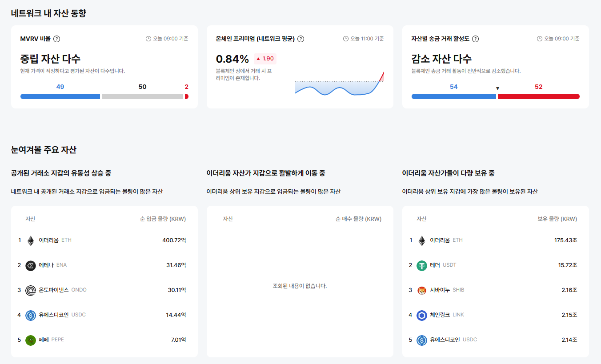Click the 온도파이낸스 ONDO coin logo

pyautogui.click(x=31, y=290)
